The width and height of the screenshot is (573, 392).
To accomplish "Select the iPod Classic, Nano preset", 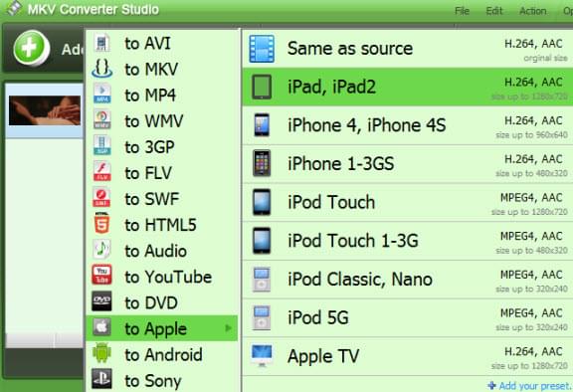I will (408, 280).
